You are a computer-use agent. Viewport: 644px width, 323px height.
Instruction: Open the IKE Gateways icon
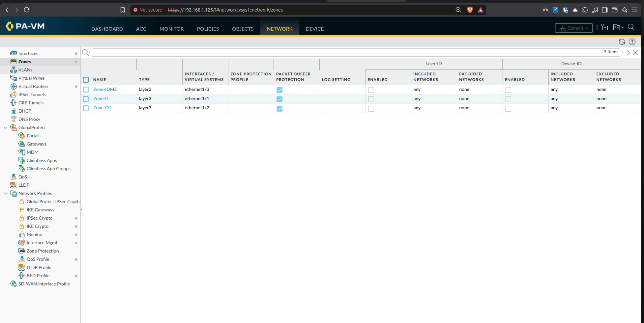(22, 210)
